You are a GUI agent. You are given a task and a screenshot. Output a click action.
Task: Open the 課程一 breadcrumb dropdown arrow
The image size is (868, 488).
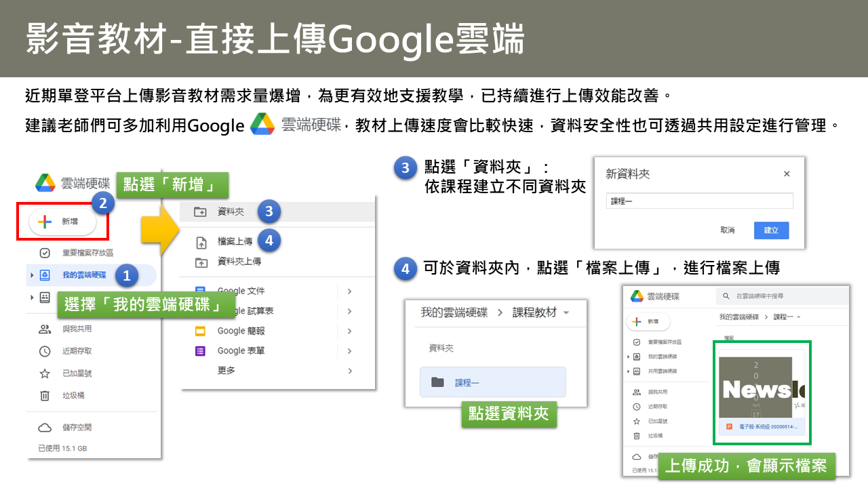point(799,317)
